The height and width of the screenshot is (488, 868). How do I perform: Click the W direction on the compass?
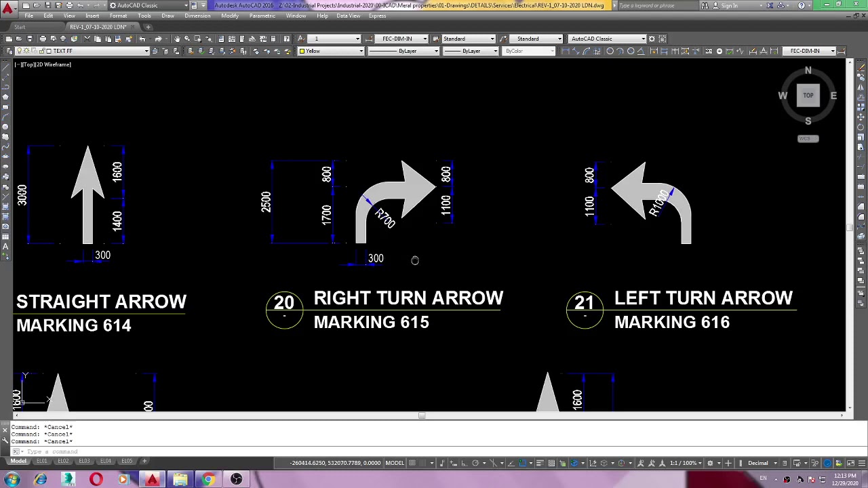(x=783, y=96)
